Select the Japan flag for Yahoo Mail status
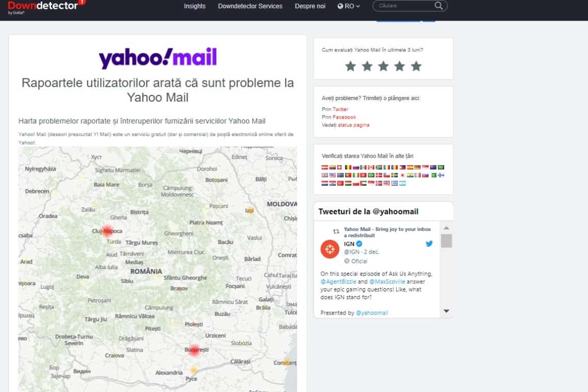 (402, 175)
